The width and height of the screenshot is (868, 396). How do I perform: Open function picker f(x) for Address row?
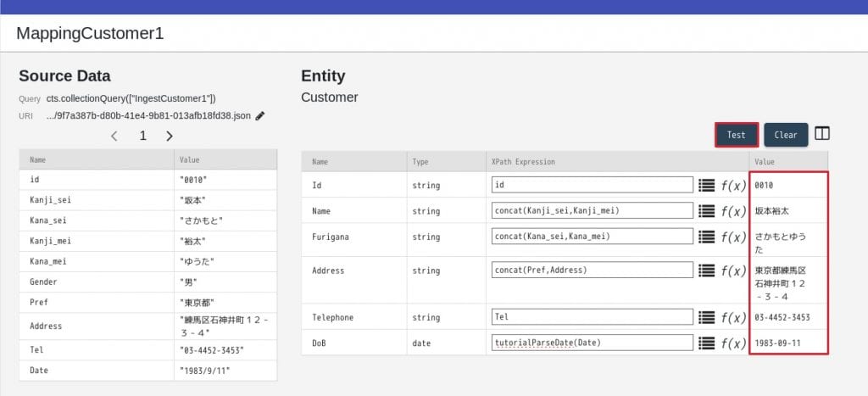732,271
